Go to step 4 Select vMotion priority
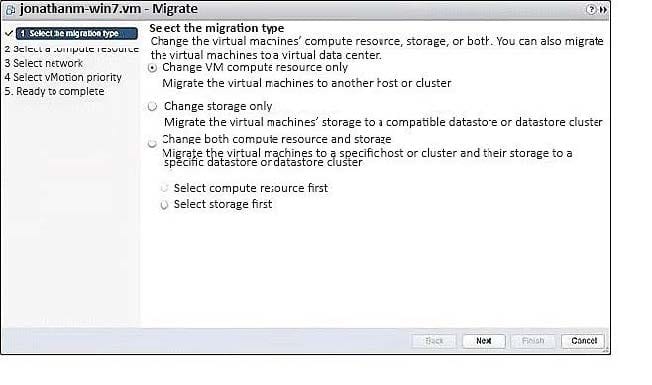The width and height of the screenshot is (652, 385). tap(63, 77)
